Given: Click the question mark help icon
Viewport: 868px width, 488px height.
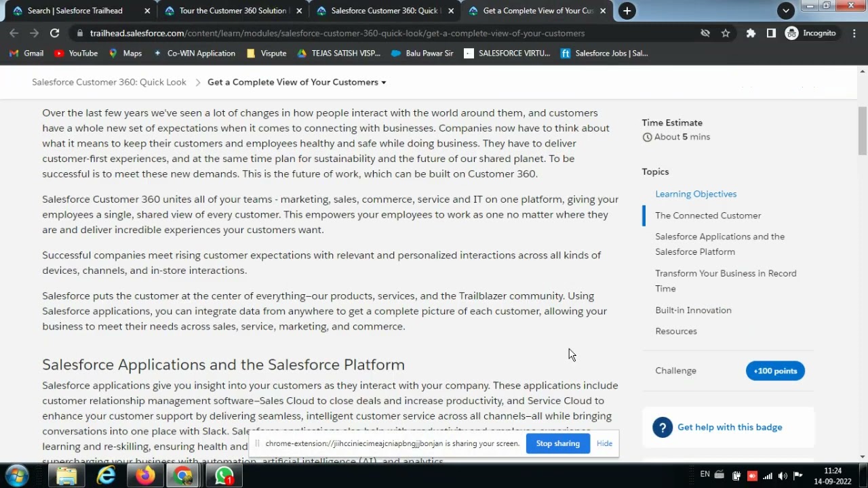Looking at the screenshot, I should pos(663,427).
